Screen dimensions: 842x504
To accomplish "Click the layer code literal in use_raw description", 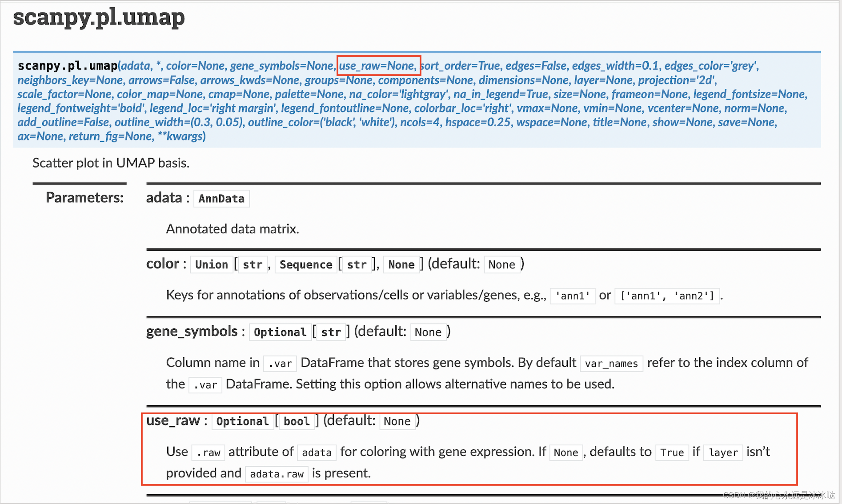I will tap(723, 452).
